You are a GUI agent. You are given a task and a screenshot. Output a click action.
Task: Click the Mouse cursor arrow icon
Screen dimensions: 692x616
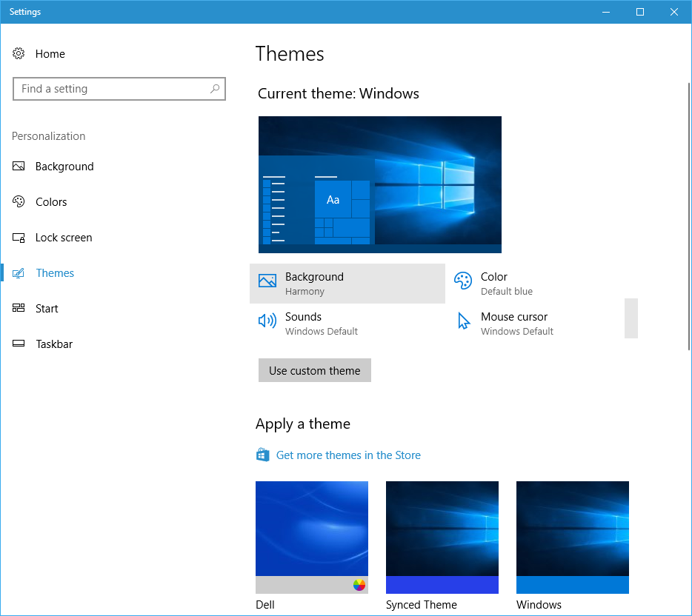(x=464, y=321)
